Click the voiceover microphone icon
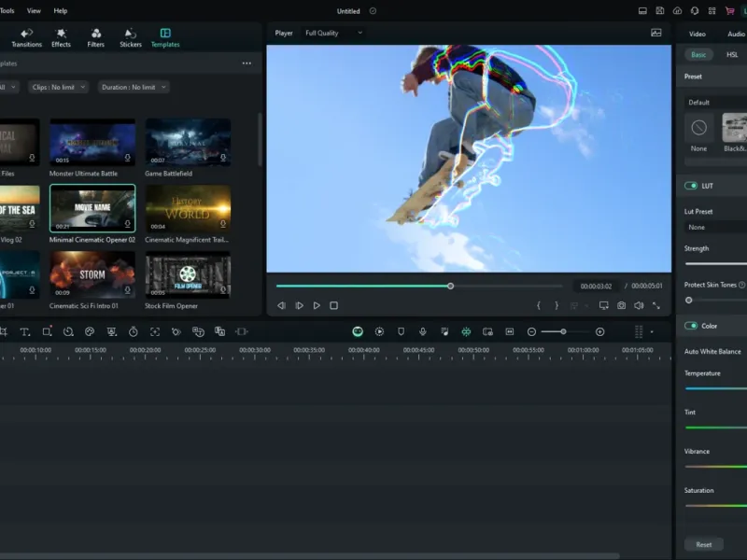 (423, 332)
